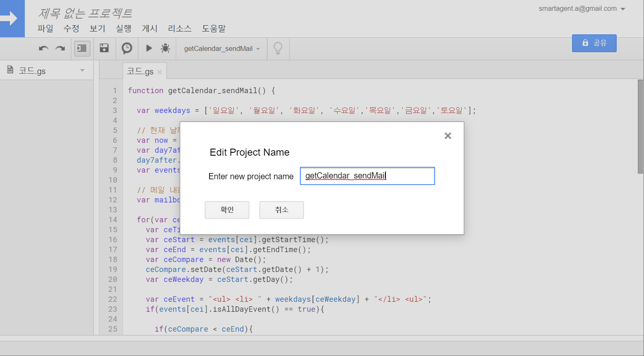Toggle the indent formatting icon
This screenshot has width=644, height=356.
tap(82, 48)
